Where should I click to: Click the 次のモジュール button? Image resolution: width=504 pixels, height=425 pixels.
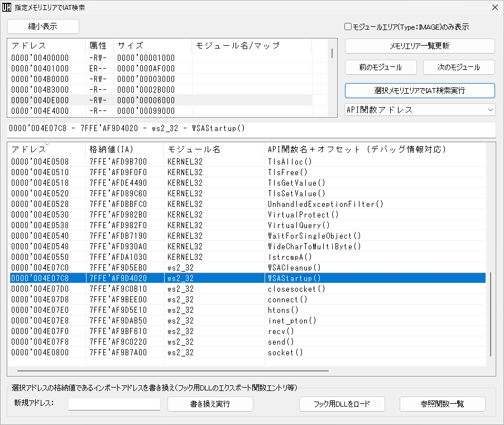pos(459,66)
